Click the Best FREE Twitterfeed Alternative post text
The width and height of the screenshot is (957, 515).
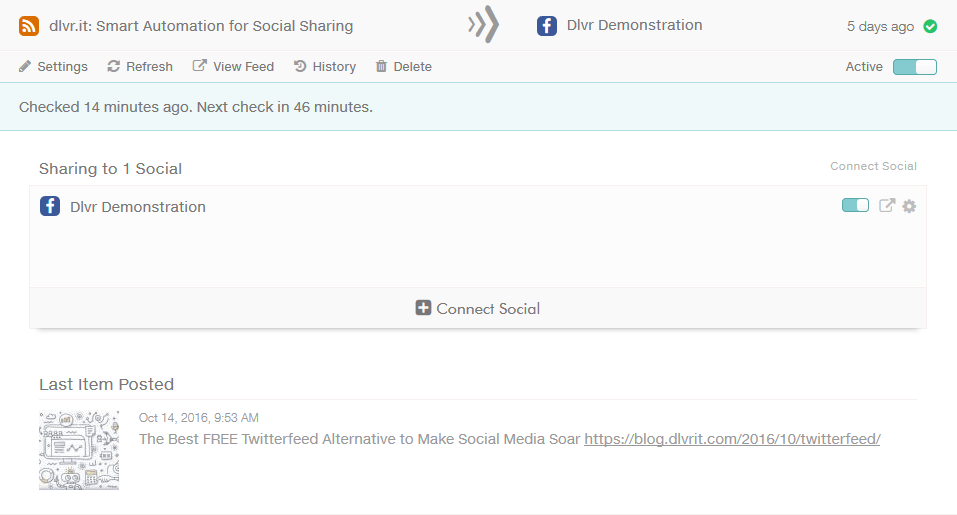tap(359, 439)
